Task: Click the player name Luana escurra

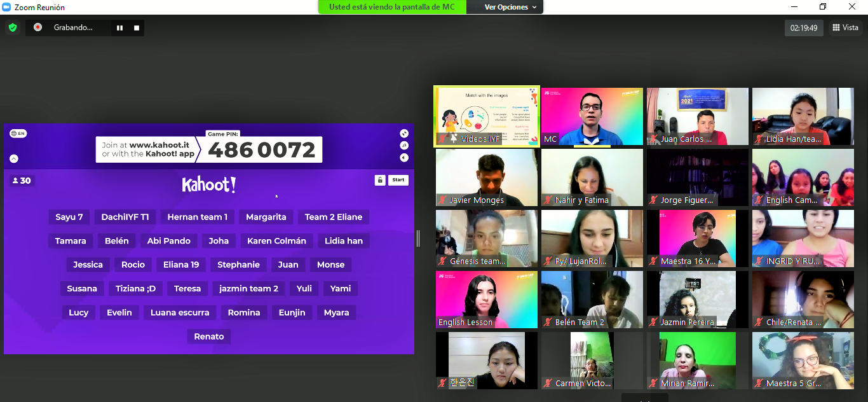Action: tap(180, 312)
